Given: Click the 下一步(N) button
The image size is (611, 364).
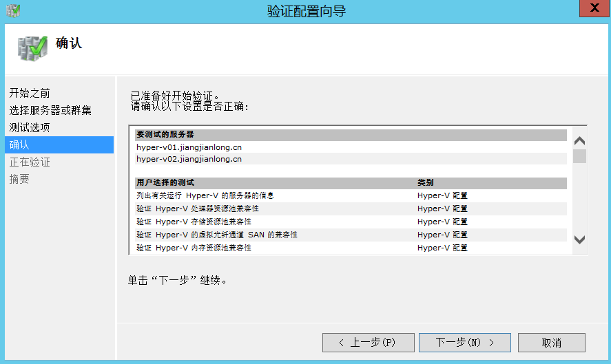Looking at the screenshot, I should [465, 343].
